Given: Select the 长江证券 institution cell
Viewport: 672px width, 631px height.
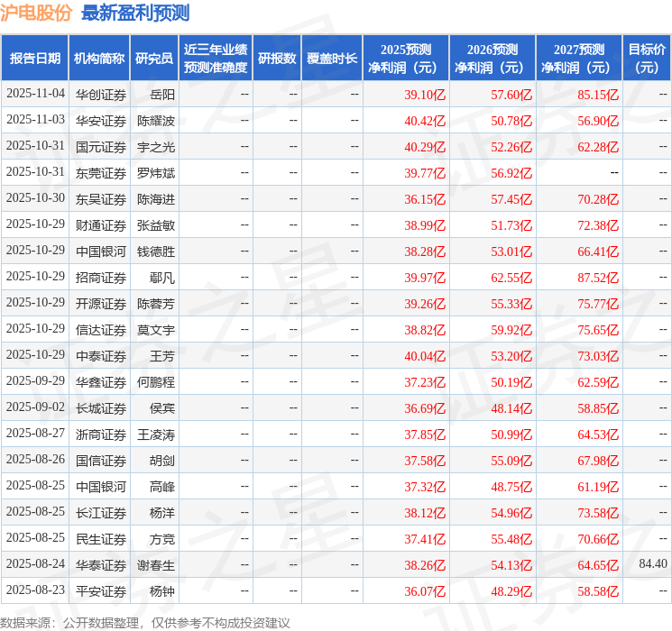Looking at the screenshot, I should pos(101,513).
